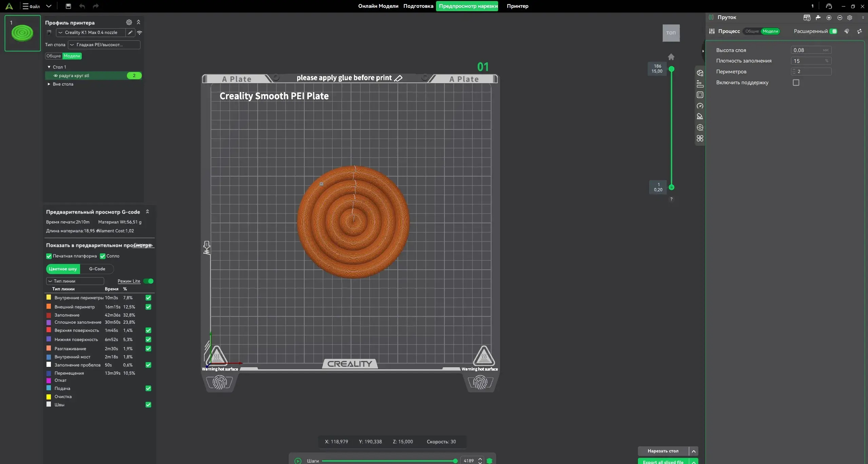Save the project with the floppy icon
The image size is (868, 464).
tap(68, 6)
